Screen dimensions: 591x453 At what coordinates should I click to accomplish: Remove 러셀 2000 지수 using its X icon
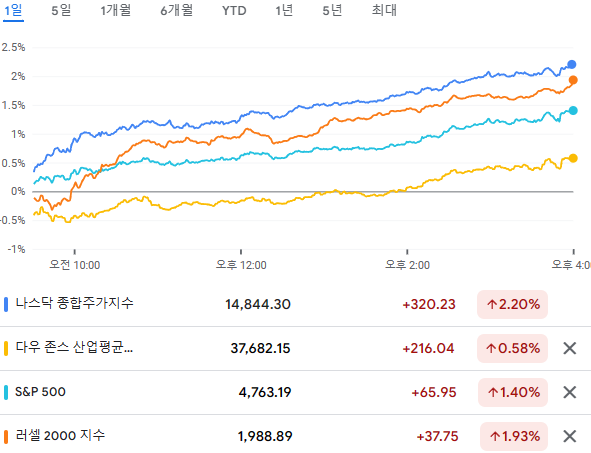coord(570,436)
